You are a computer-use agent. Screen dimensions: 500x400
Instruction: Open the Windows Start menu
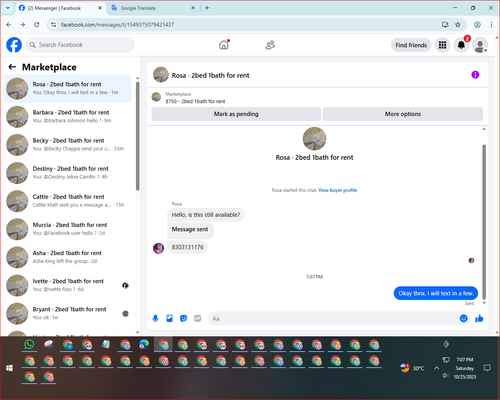click(9, 368)
